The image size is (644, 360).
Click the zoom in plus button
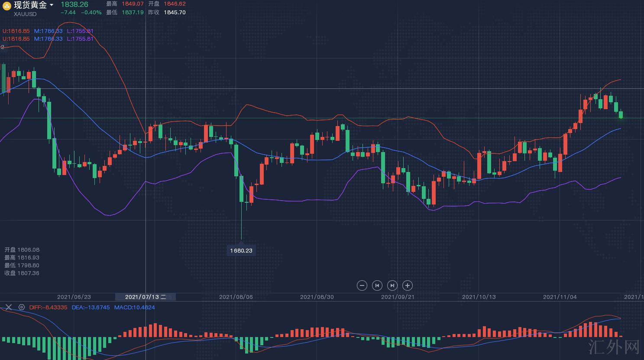(407, 285)
